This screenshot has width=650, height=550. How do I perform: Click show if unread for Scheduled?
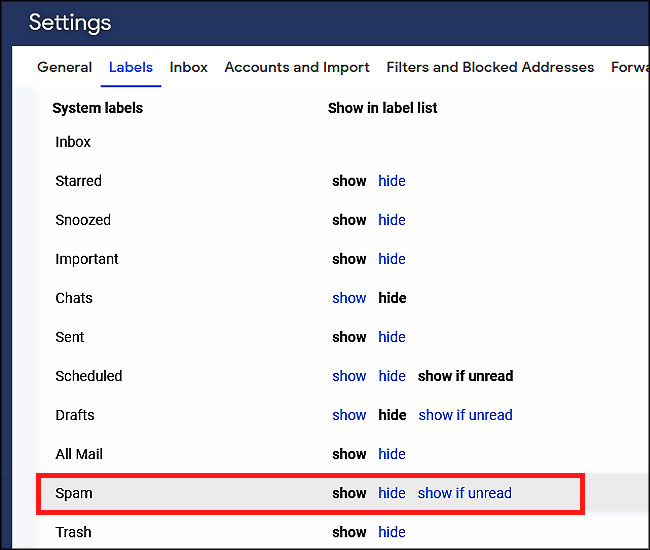point(466,376)
